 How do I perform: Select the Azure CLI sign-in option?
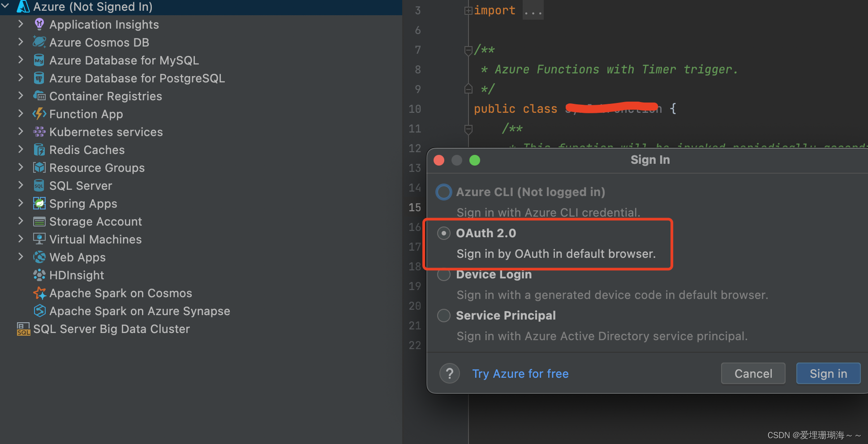[444, 192]
